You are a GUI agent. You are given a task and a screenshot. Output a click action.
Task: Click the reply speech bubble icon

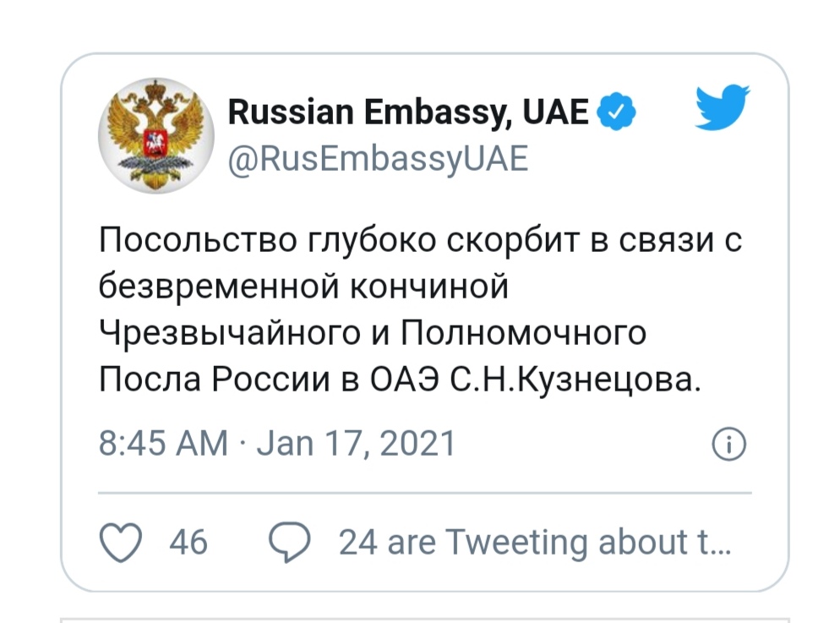point(290,541)
